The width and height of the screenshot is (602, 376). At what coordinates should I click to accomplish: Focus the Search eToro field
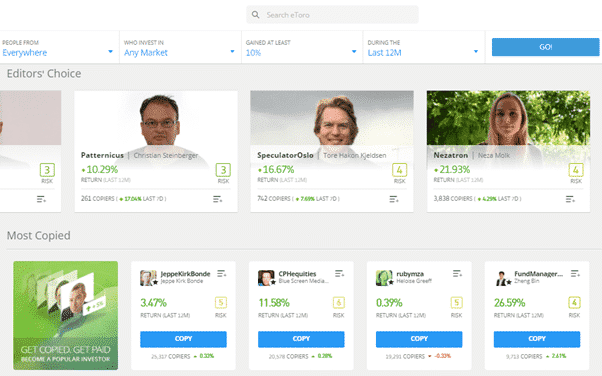(x=332, y=15)
